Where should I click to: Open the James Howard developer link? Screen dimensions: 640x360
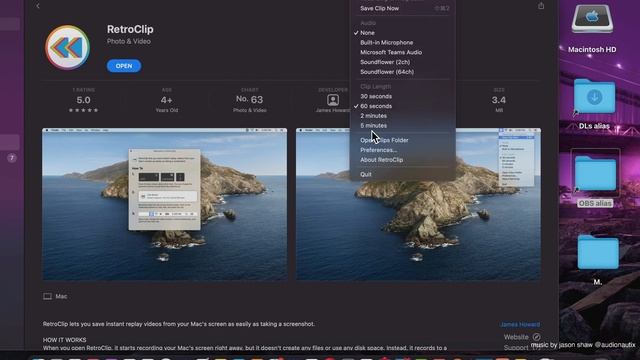click(520, 324)
